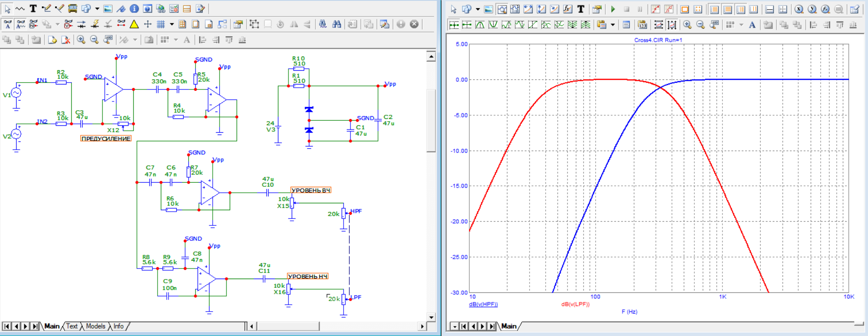Screen dimensions: 868x336
Task: Pick the bold T text tool in plot window
Action: coord(581,9)
